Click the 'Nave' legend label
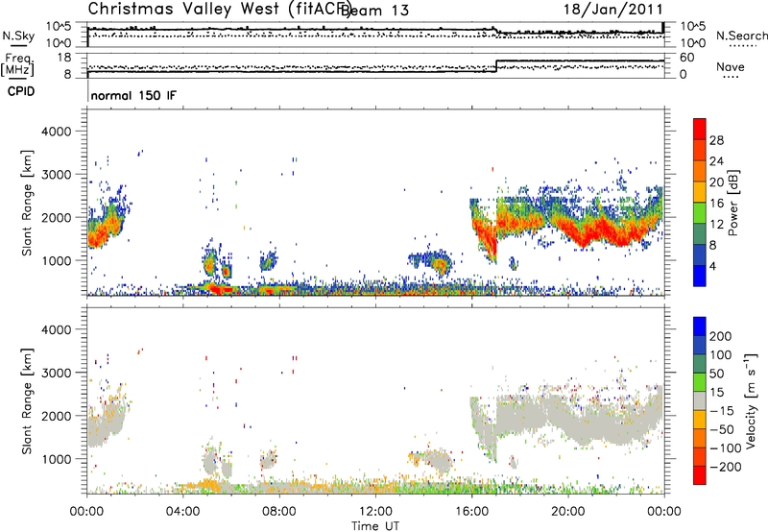Screen dimensions: 768x532 pos(731,67)
